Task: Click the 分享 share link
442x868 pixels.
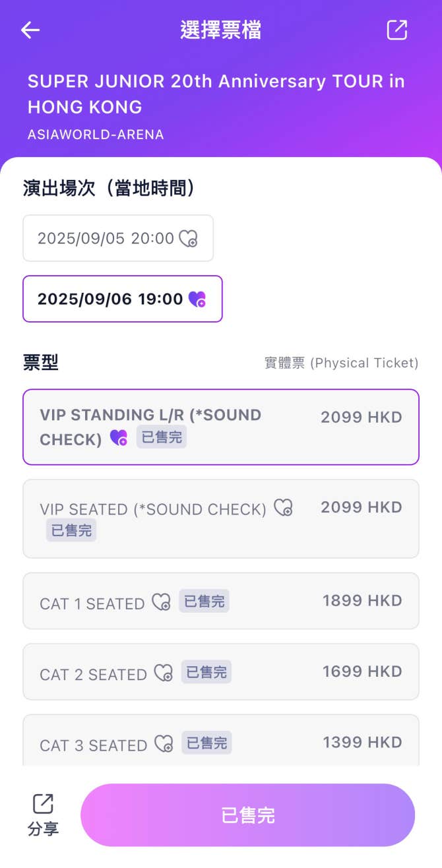Action: tap(42, 827)
